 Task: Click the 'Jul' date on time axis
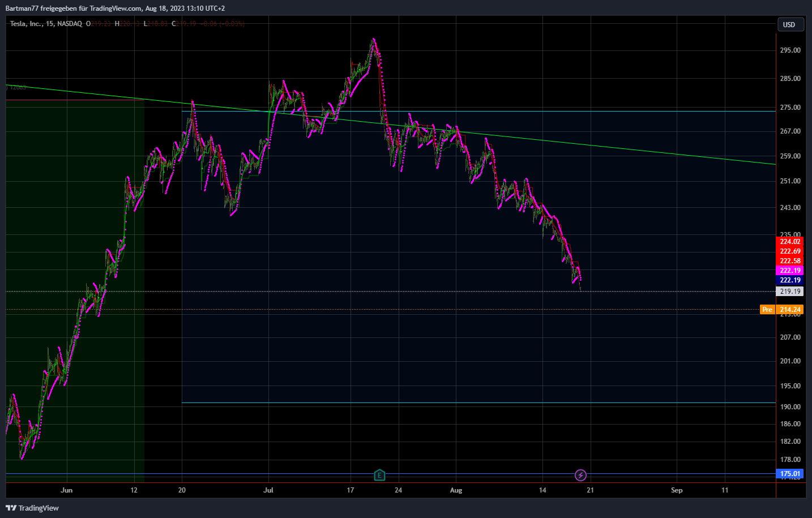[x=268, y=490]
